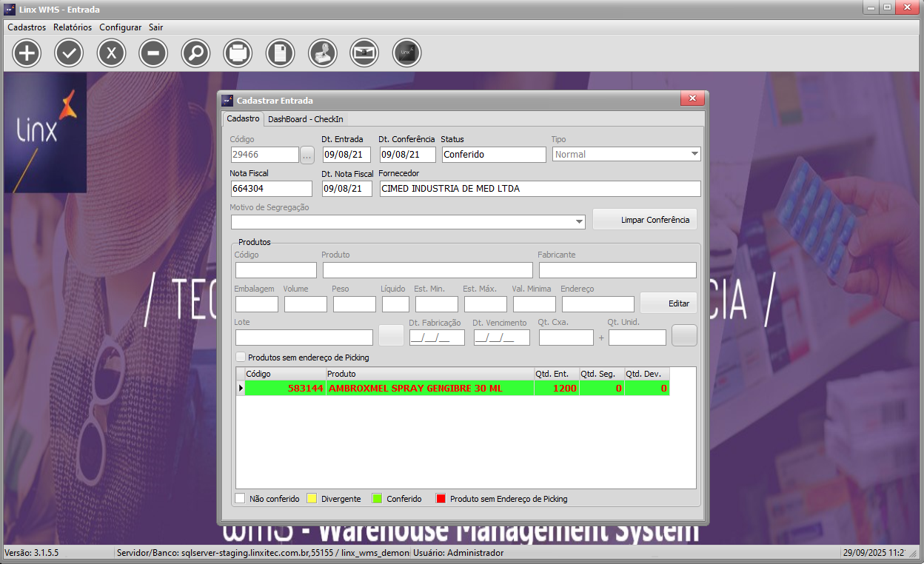Viewport: 924px width, 564px height.
Task: Click the red Produto sem Endereço swatch
Action: point(441,499)
